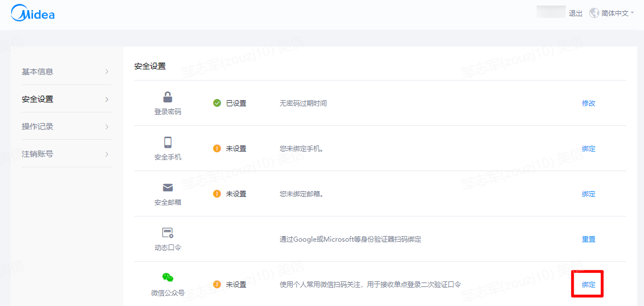
Task: Click green checkmark status for login password
Action: point(217,103)
